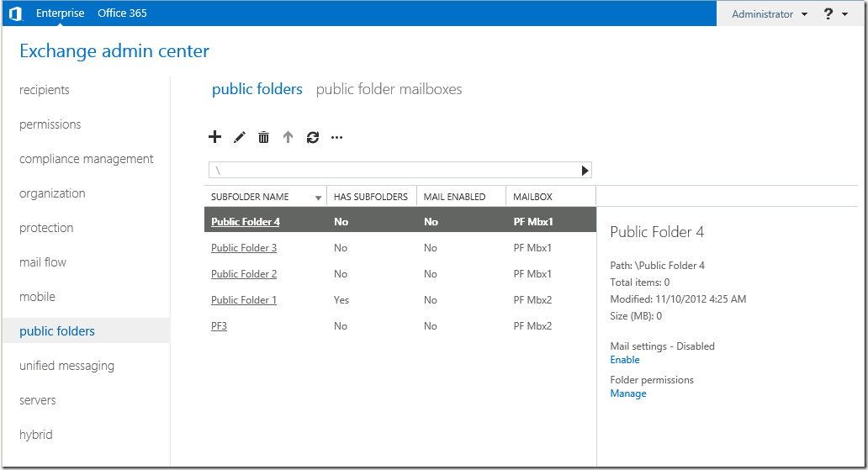Add a new public folder
The width and height of the screenshot is (868, 470).
[214, 137]
